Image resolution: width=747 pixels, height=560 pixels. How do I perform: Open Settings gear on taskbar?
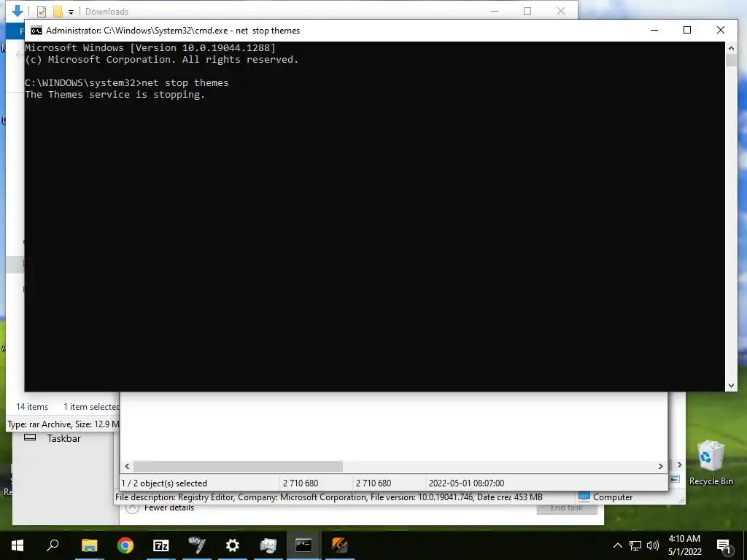[x=233, y=545]
